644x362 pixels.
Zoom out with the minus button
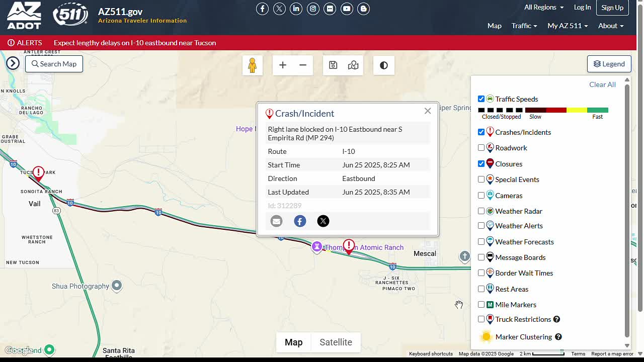coord(303,65)
